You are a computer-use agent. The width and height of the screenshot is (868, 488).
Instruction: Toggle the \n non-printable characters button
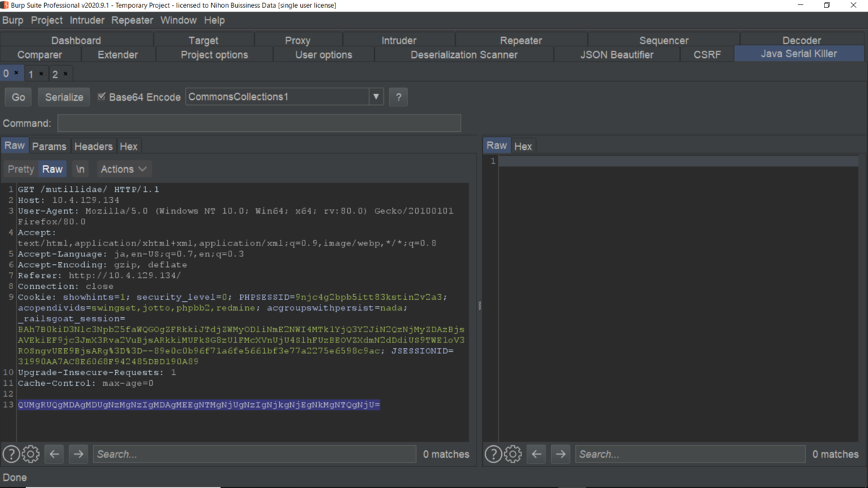80,169
